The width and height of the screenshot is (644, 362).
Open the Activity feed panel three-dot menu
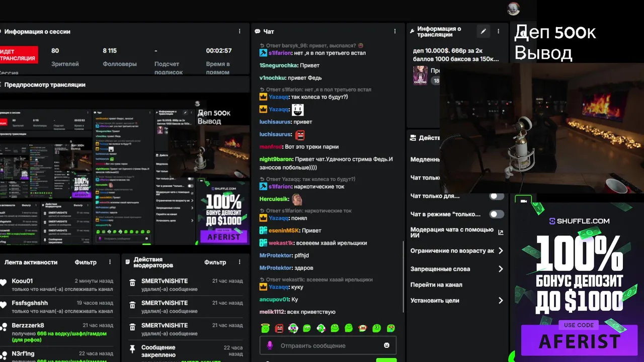tap(110, 262)
